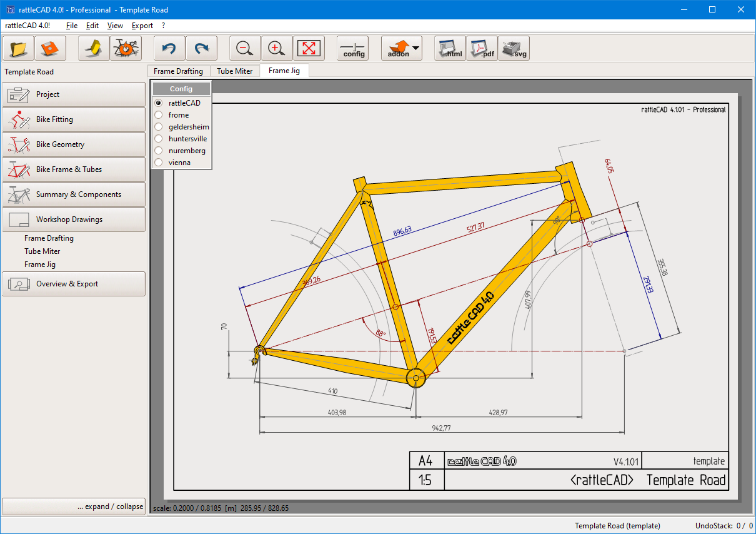
Task: Open Tube Miter in sidebar list
Action: (x=42, y=251)
